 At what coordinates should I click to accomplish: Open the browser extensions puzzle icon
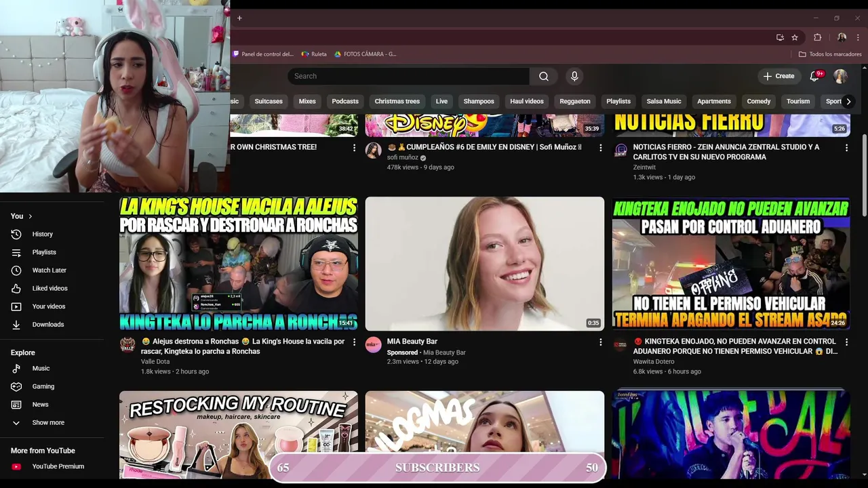pos(818,37)
